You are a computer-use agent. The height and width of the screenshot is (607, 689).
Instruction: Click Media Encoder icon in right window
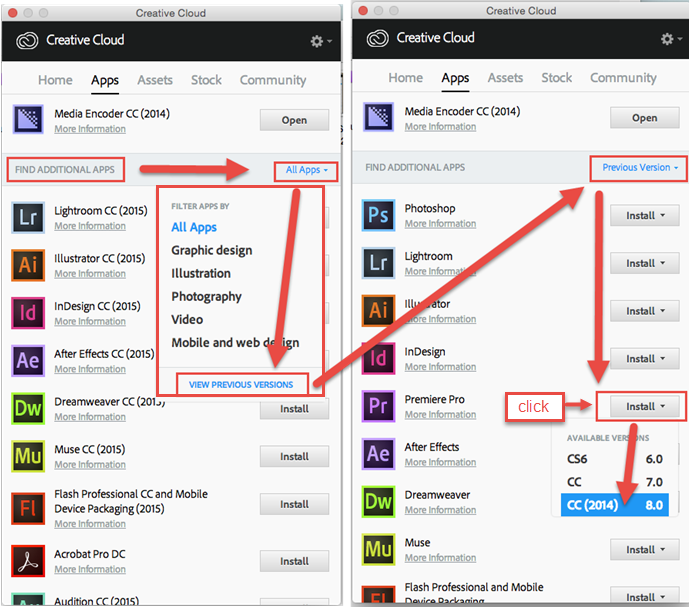(x=378, y=116)
